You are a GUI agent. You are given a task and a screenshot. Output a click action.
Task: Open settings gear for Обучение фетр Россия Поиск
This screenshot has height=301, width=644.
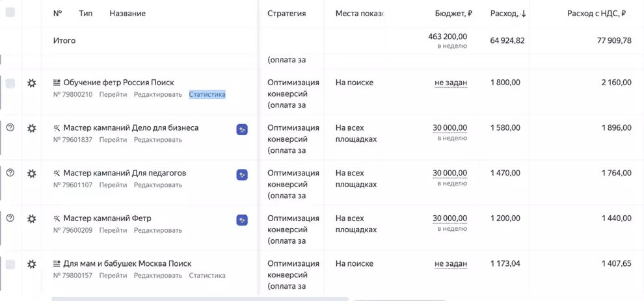click(x=32, y=83)
